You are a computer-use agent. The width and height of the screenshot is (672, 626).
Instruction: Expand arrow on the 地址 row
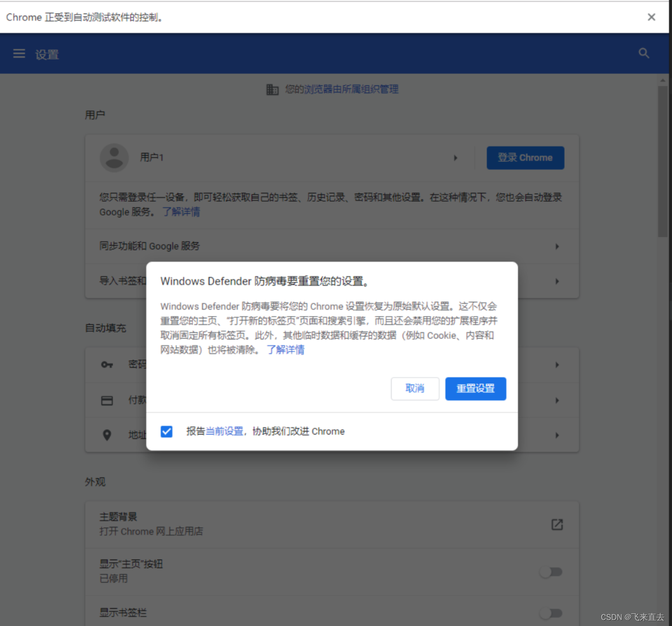[557, 435]
